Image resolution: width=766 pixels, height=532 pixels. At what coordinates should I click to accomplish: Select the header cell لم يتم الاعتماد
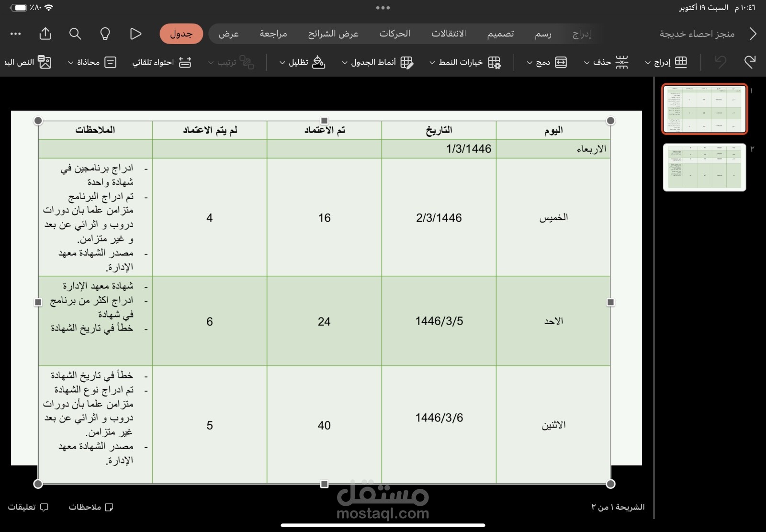tap(210, 130)
